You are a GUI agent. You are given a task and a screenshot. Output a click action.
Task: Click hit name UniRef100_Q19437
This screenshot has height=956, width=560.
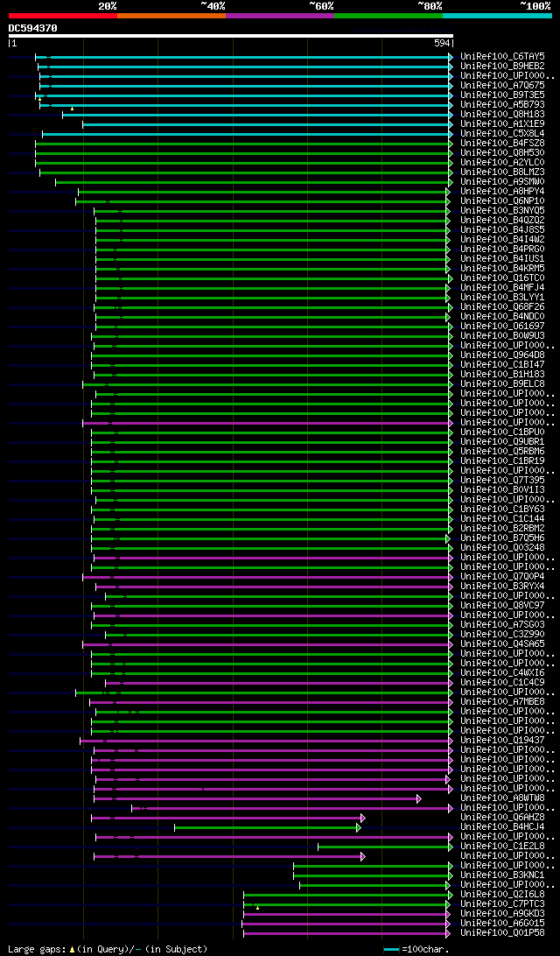pos(503,740)
